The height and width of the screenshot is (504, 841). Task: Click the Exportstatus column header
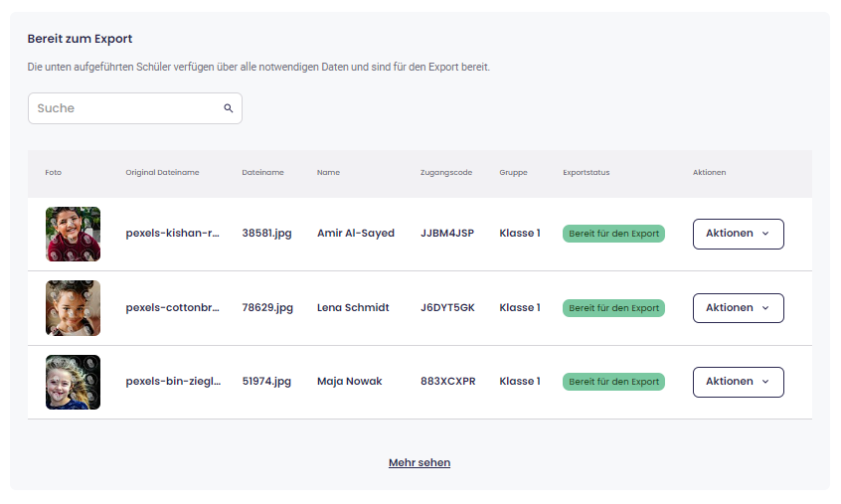(x=587, y=173)
